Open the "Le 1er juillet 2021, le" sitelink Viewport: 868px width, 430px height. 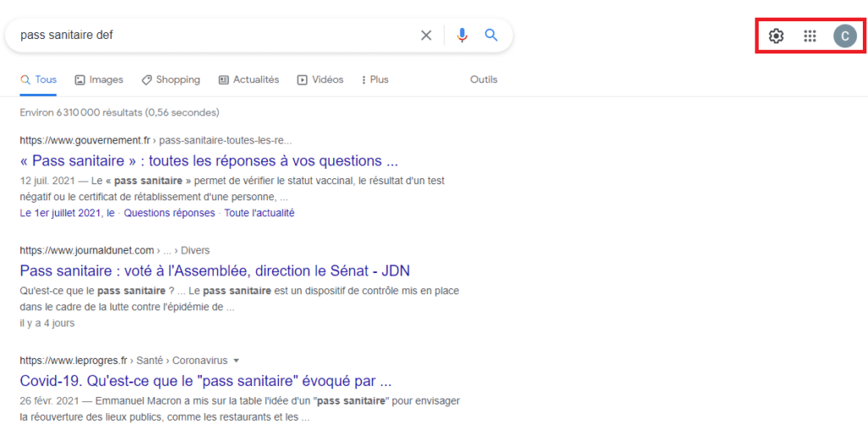point(67,213)
